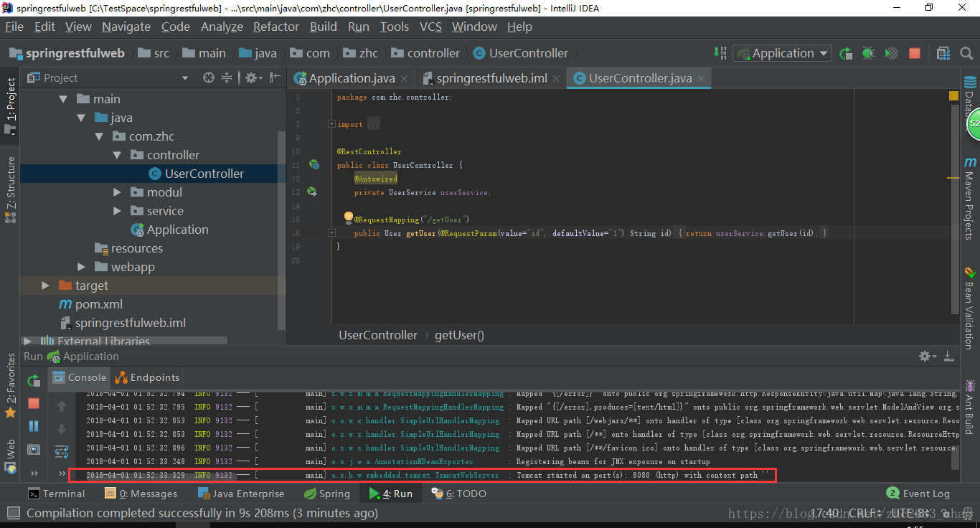This screenshot has height=528, width=980.
Task: Click the autowired dependency gutter icon on line 13
Action: 312,192
